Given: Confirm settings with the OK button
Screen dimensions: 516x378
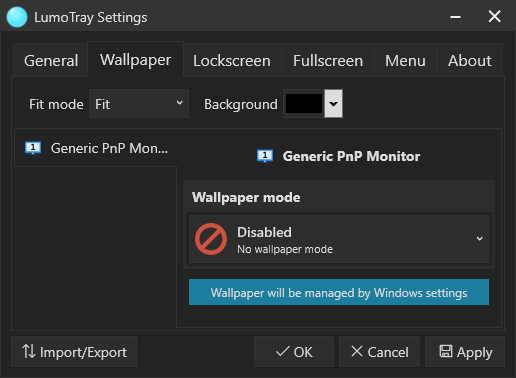Looking at the screenshot, I should pyautogui.click(x=294, y=352).
